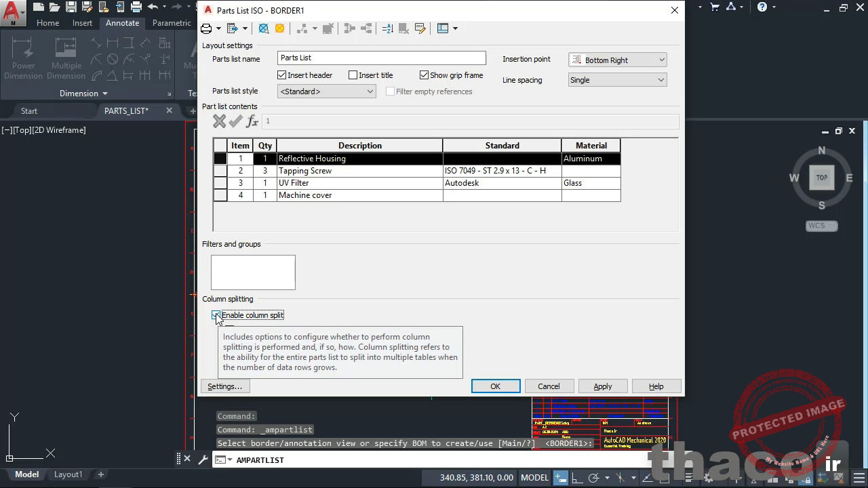Open the Insertion point dropdown
The width and height of the screenshot is (868, 488).
(617, 60)
